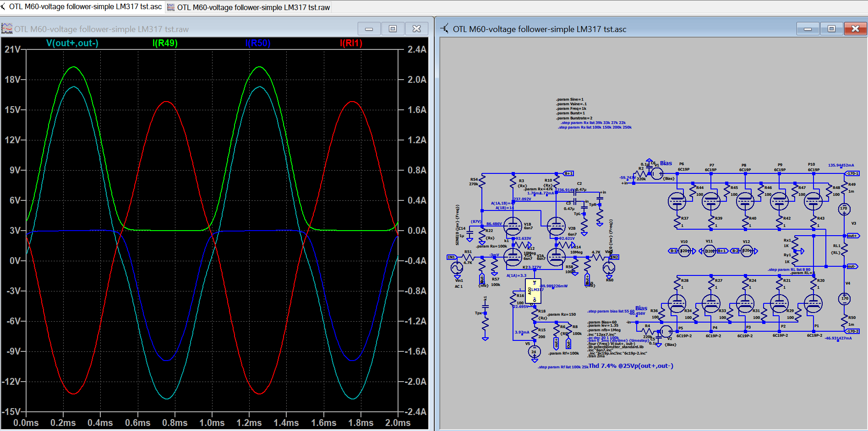
Task: Switch to the tst.raw waveform tab
Action: point(248,7)
